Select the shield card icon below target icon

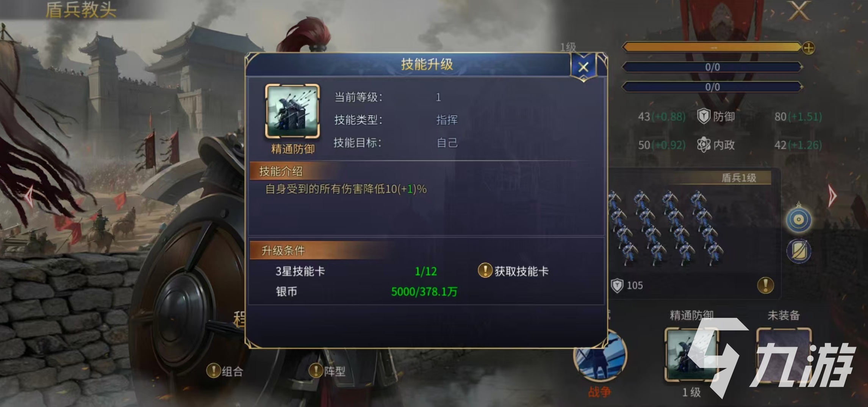[799, 251]
